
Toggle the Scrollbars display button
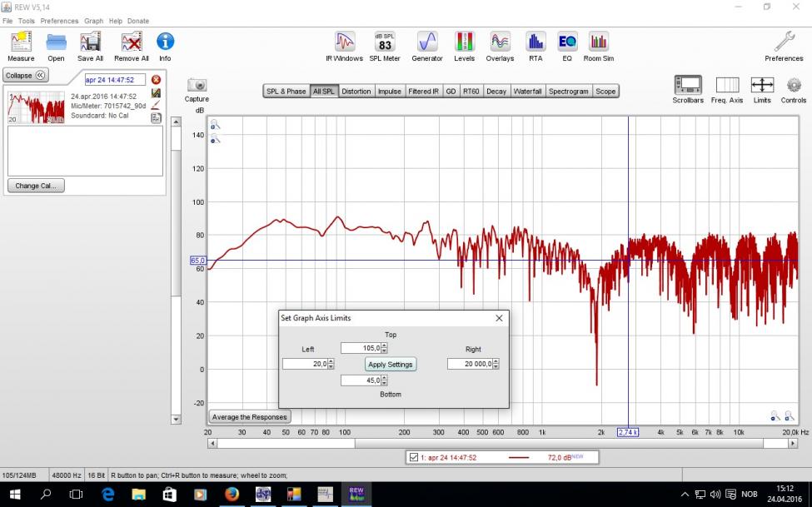[687, 86]
